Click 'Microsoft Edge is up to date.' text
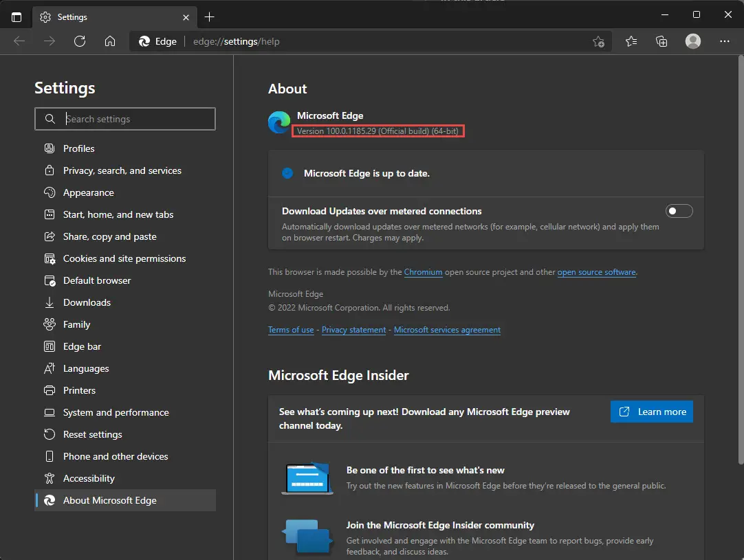 coord(366,174)
